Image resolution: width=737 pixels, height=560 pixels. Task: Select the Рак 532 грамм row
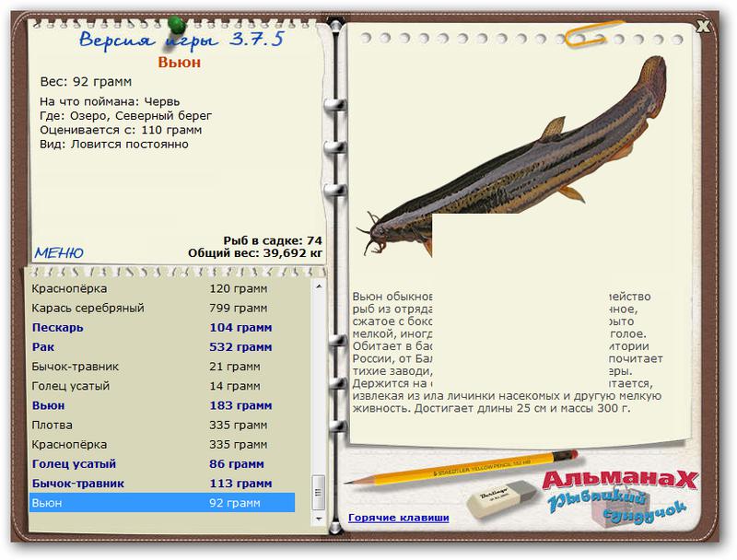click(162, 347)
